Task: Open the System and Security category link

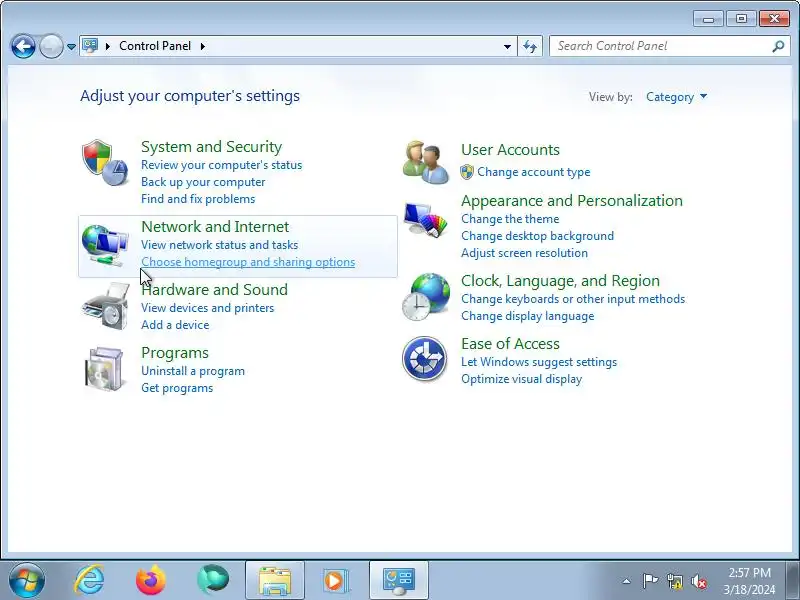Action: [211, 146]
